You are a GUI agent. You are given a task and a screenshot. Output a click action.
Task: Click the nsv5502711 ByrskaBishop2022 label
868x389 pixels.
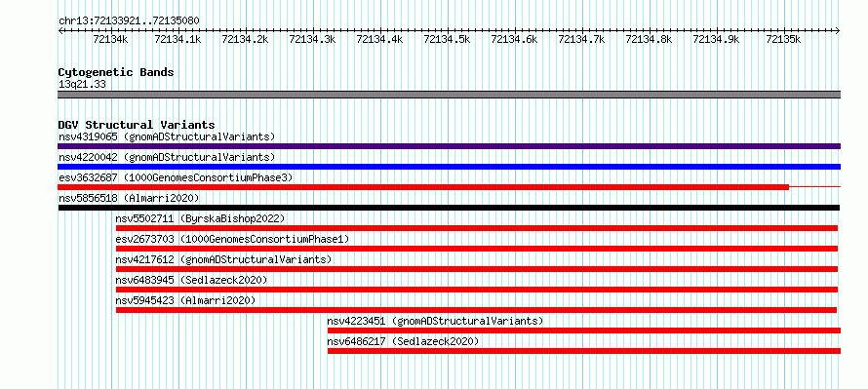click(x=200, y=218)
